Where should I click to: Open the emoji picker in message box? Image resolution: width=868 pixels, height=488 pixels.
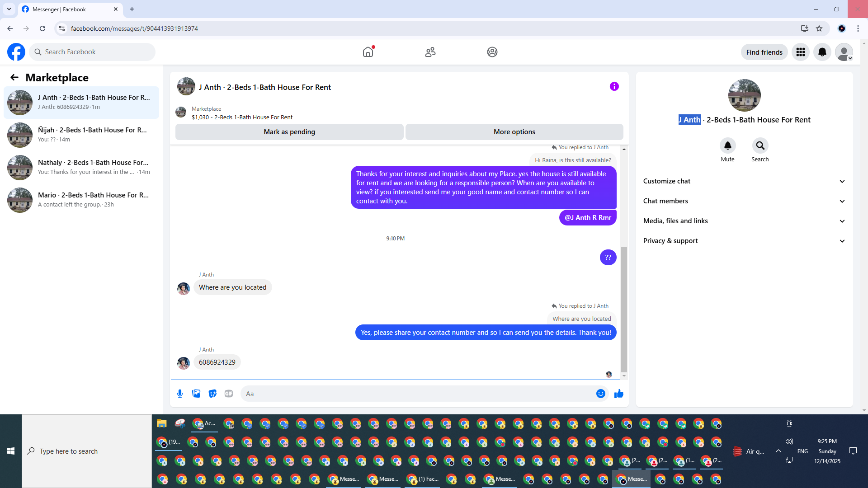pos(600,394)
